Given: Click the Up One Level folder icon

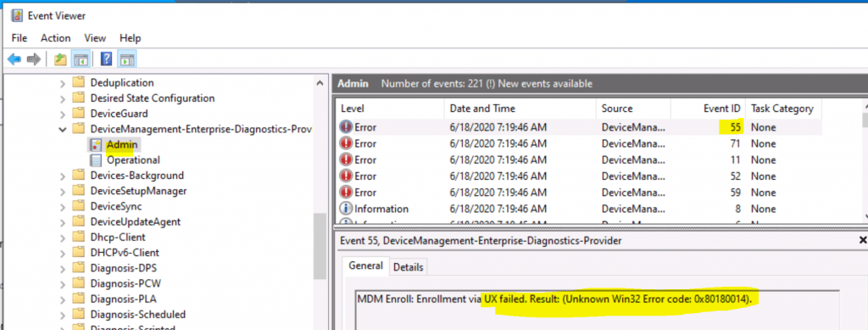Looking at the screenshot, I should pyautogui.click(x=61, y=59).
